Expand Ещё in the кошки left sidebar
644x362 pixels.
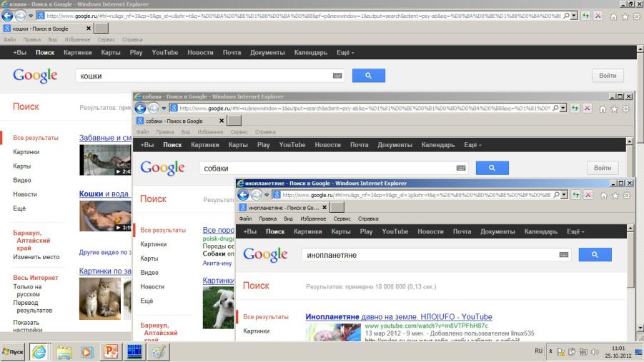[x=19, y=208]
